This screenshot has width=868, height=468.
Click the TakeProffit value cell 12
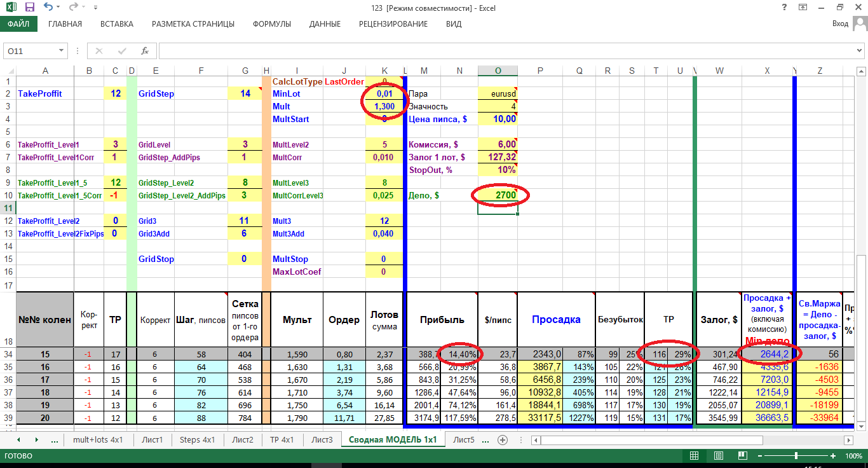coord(115,93)
